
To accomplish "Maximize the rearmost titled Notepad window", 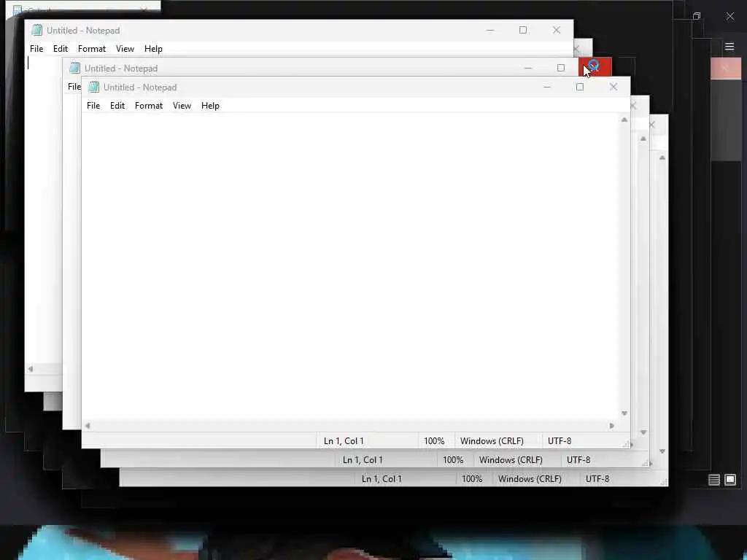I will [523, 31].
